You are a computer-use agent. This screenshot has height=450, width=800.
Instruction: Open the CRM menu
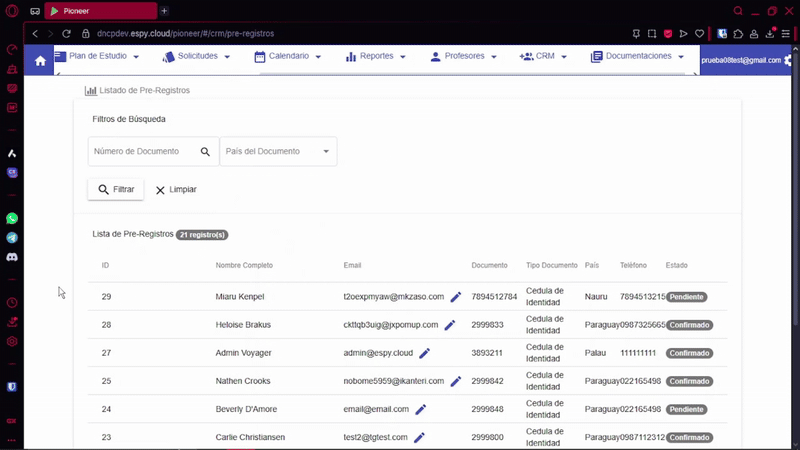tap(544, 57)
